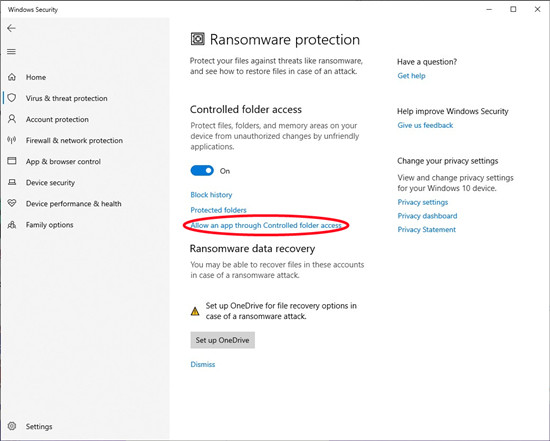
Task: Open Device performance & health section
Action: tap(74, 203)
